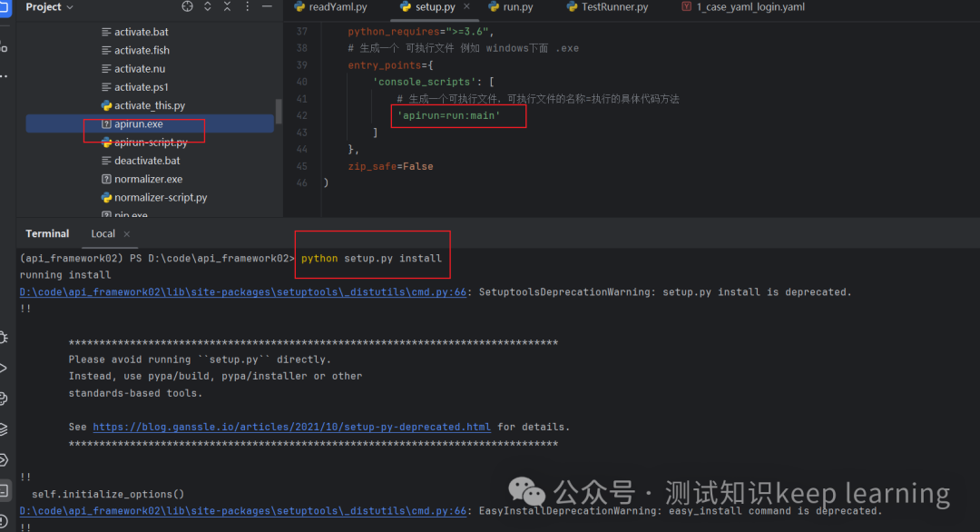Click self.initialize_options() terminal line
Screen dimensions: 980x532
click(x=108, y=494)
